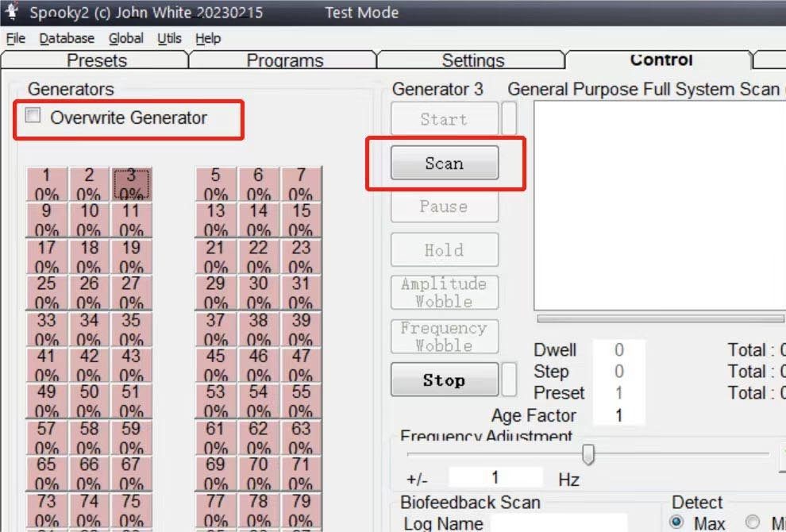Screen dimensions: 786x532
Task: Select the Control tab
Action: (x=661, y=60)
